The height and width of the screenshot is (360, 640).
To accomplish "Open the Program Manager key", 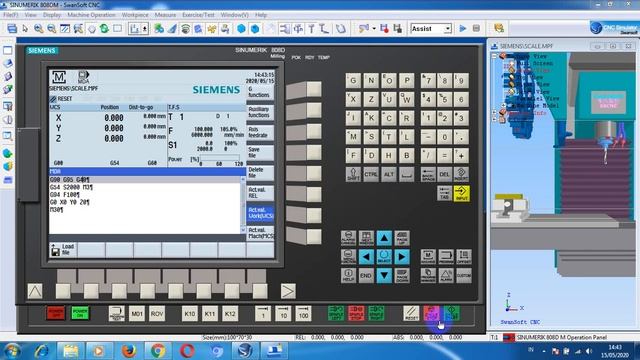I will 428,276.
